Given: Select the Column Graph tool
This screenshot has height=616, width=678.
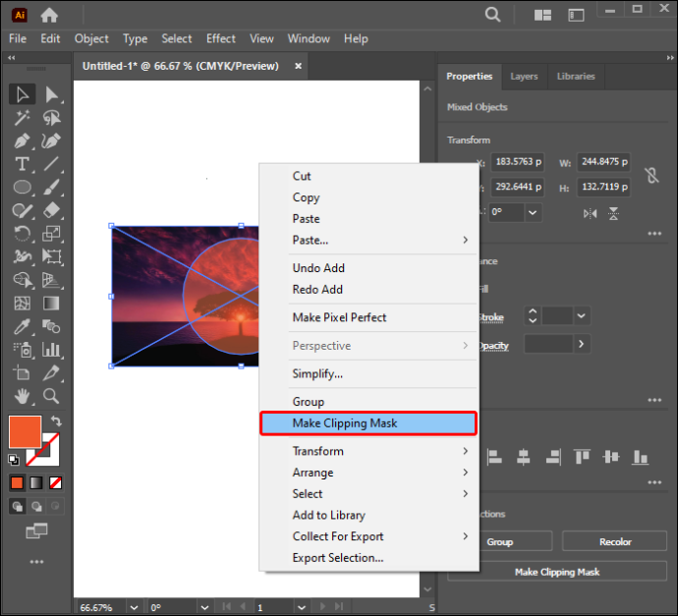Looking at the screenshot, I should click(x=51, y=350).
